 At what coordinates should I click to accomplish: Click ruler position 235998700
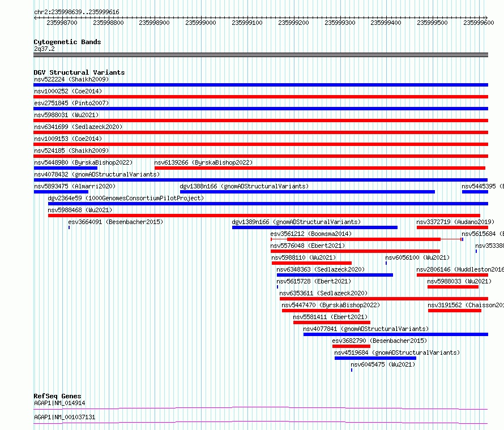(62, 23)
